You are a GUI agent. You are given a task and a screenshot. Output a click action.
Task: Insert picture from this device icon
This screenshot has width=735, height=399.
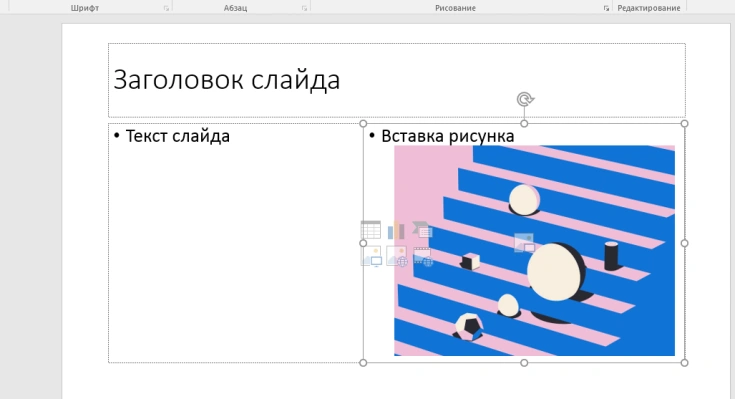(x=371, y=256)
